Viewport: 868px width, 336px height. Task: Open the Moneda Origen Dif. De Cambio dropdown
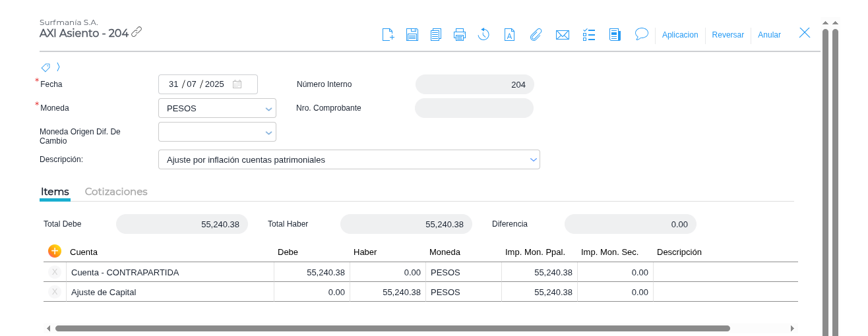tap(268, 132)
